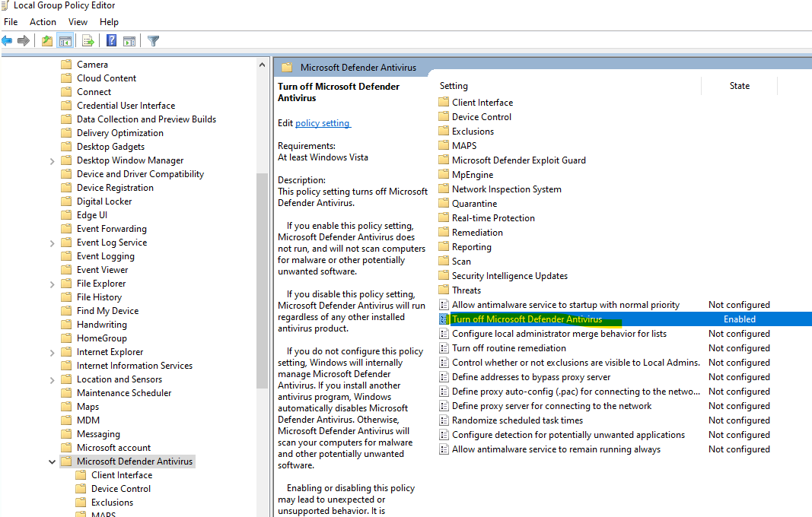Select Event Viewer in the tree
The width and height of the screenshot is (812, 517).
[103, 270]
